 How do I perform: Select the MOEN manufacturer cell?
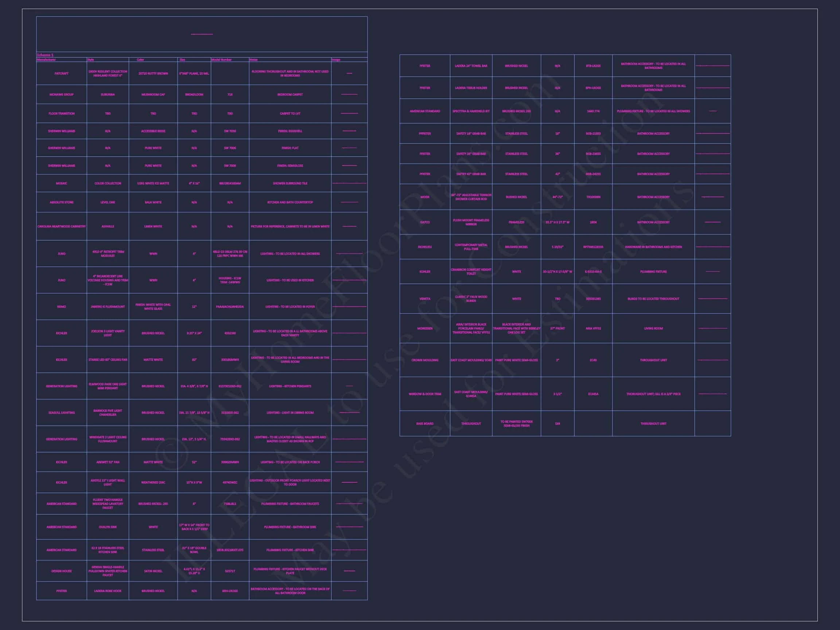(424, 197)
